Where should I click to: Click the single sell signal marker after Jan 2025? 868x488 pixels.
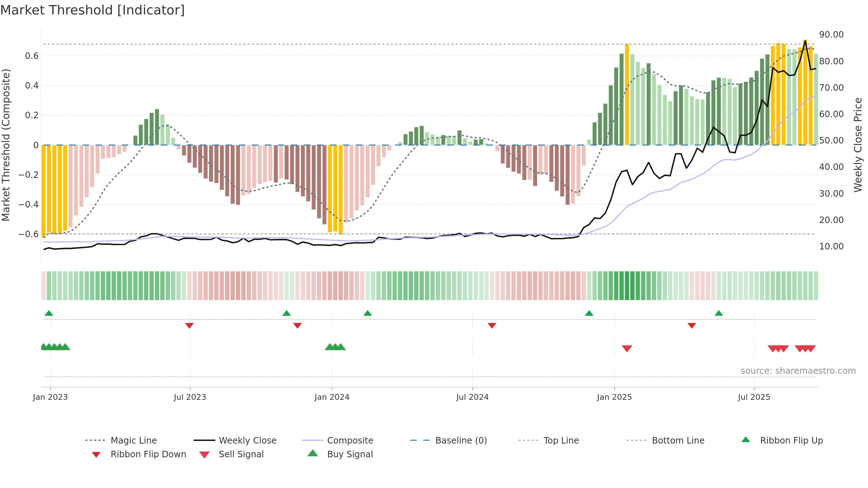[627, 348]
